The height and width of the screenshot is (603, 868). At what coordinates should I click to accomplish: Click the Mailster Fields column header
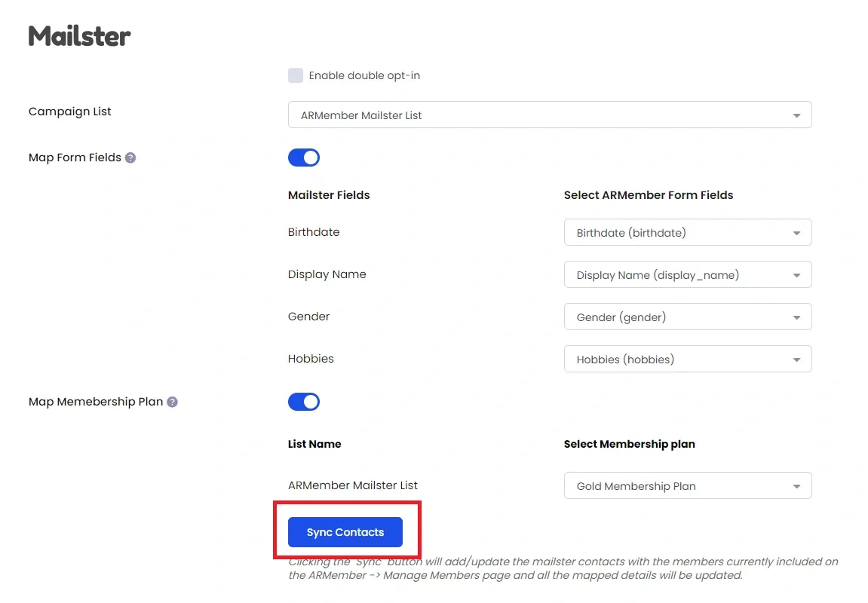point(329,195)
